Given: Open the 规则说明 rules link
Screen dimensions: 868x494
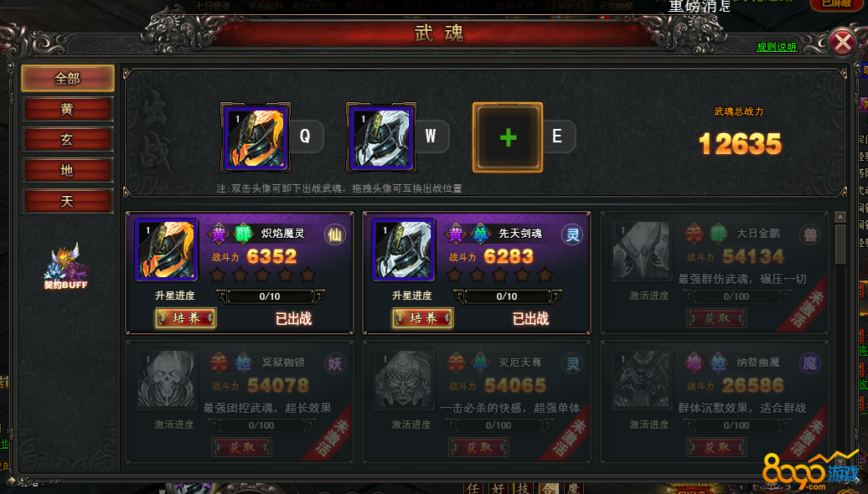Looking at the screenshot, I should pos(777,48).
